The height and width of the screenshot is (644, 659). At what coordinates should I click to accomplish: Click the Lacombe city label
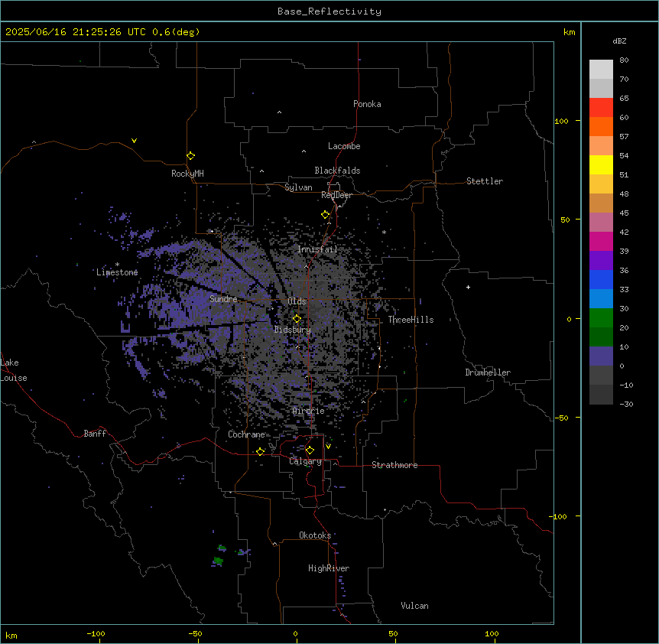[x=344, y=146]
